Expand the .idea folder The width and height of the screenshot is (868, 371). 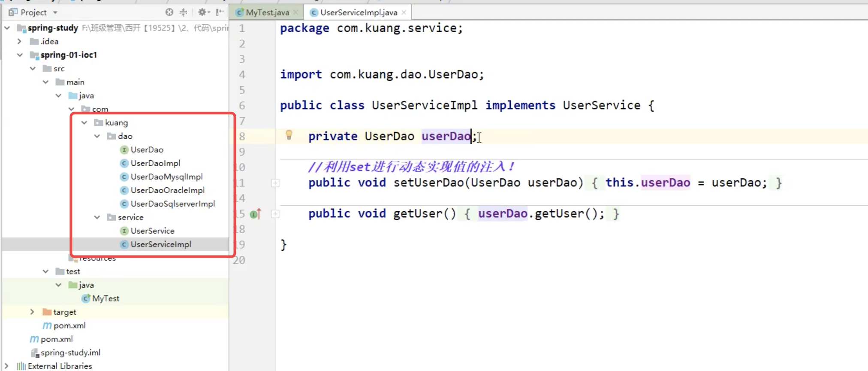click(19, 41)
